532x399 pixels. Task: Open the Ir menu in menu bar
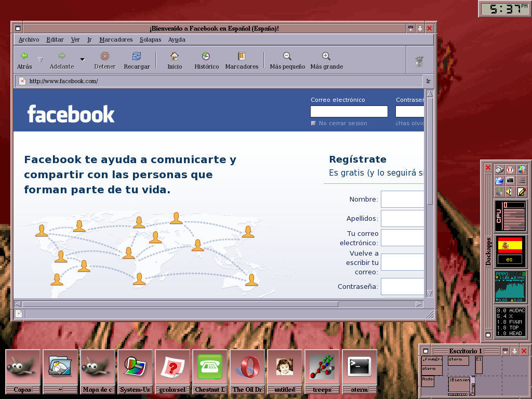click(x=89, y=39)
